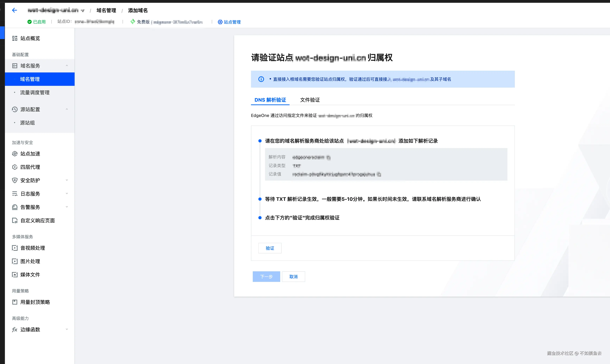
Task: Switch to the file verification (文件验证) tab
Action: click(310, 100)
